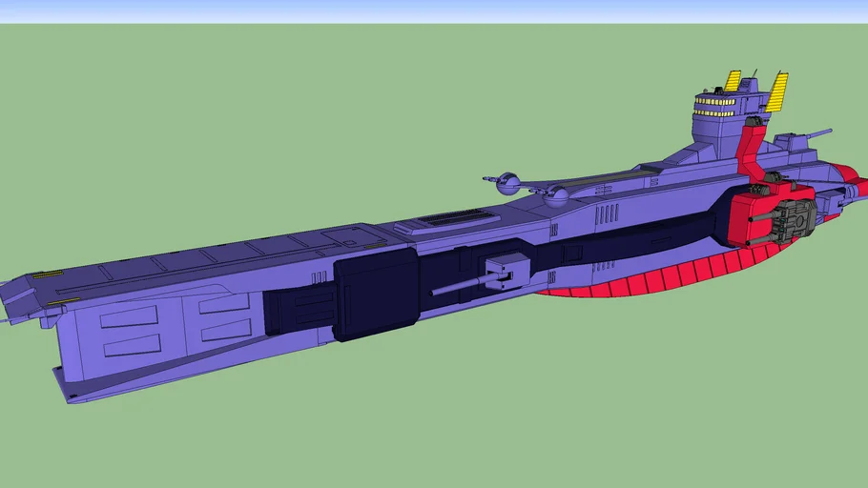Click the upper recessed panel on bow side

pos(129,316)
